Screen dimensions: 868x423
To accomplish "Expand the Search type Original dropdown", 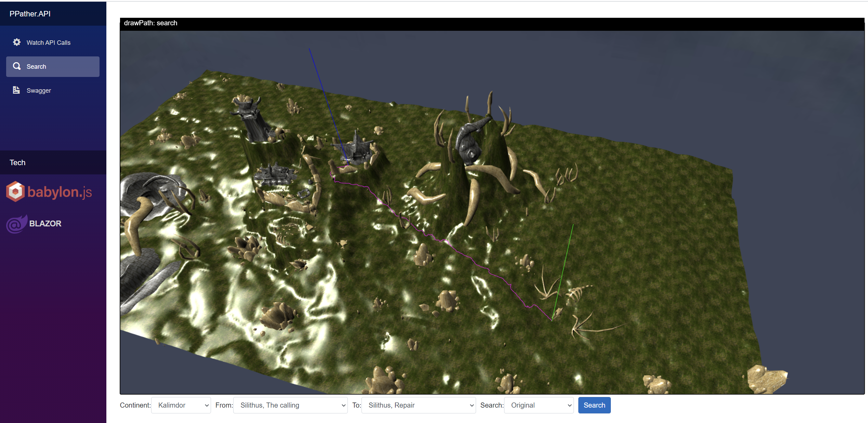I will 539,405.
